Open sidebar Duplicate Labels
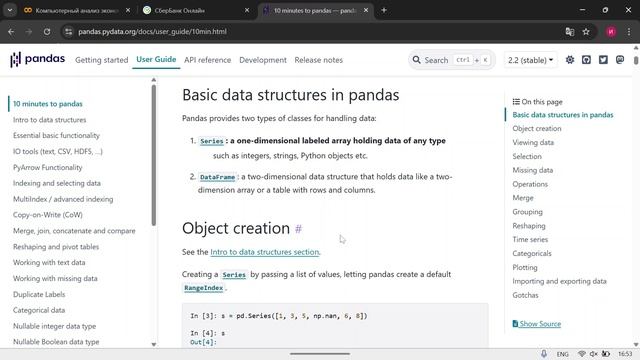This screenshot has height=360, width=640. tap(39, 294)
